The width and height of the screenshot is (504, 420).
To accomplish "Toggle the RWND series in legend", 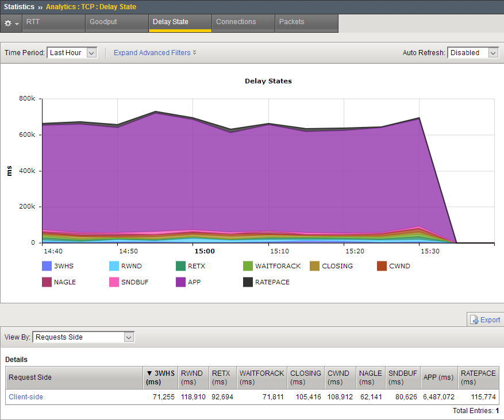I will coord(114,266).
